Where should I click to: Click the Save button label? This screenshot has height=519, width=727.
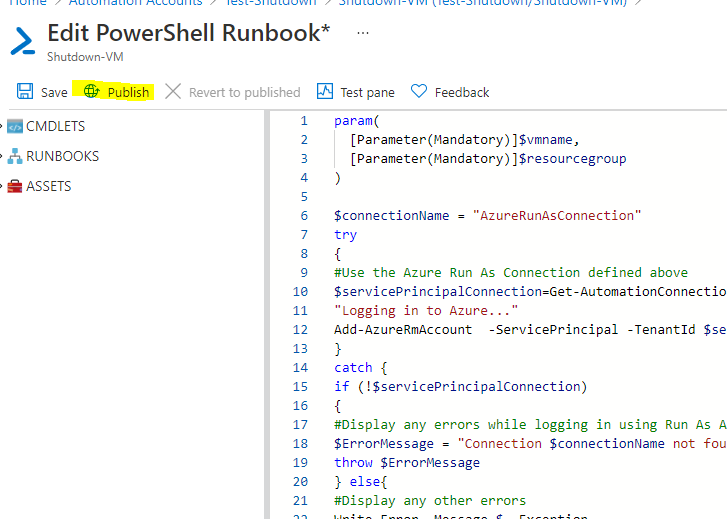tap(54, 92)
